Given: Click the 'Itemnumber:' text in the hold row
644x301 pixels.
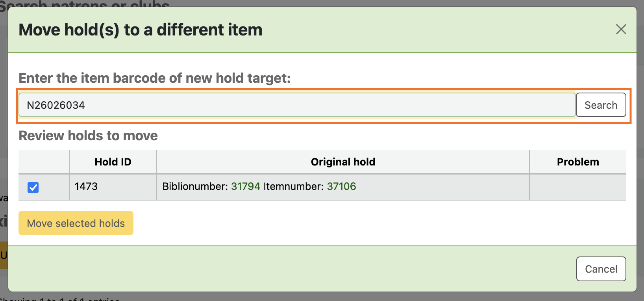Looking at the screenshot, I should click(x=293, y=186).
